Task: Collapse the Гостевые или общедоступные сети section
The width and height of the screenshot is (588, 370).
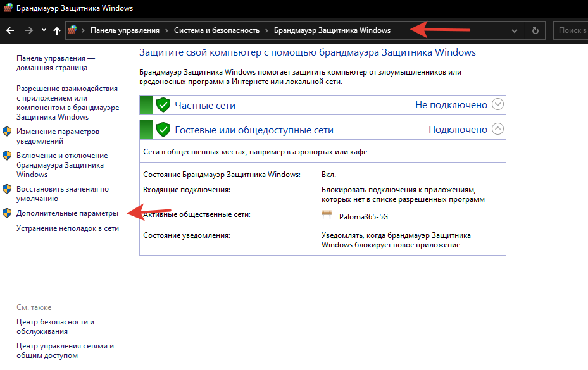Action: click(497, 130)
